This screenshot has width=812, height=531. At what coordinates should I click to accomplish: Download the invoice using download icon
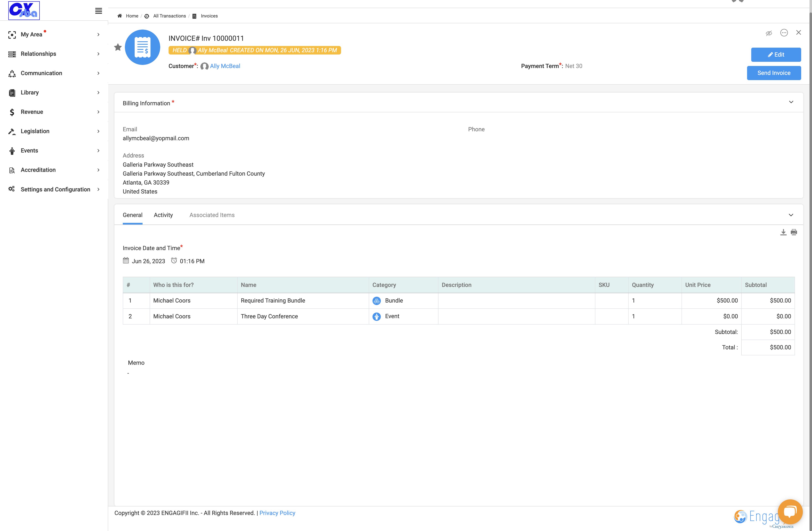[783, 232]
